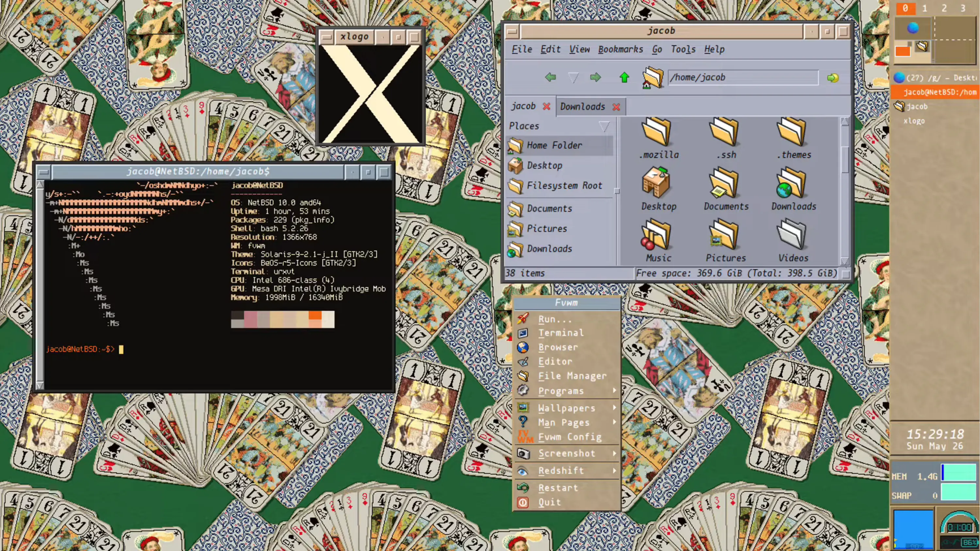Expand Wallpapers submenu in Fvwm menu

coord(567,408)
